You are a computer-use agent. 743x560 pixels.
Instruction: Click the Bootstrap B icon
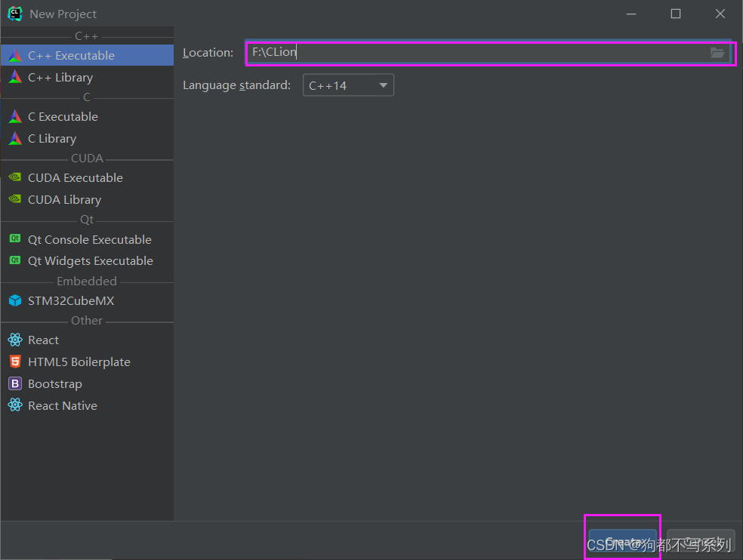15,383
